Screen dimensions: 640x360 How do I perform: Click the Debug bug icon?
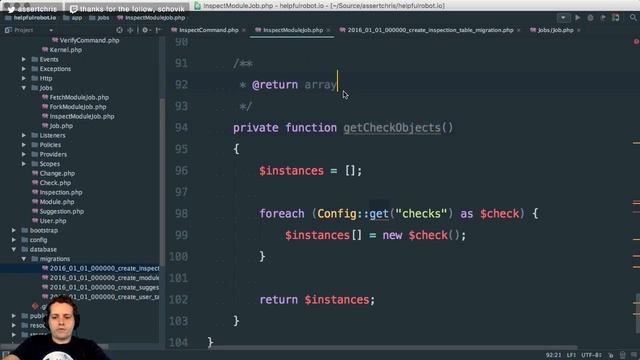[x=590, y=18]
